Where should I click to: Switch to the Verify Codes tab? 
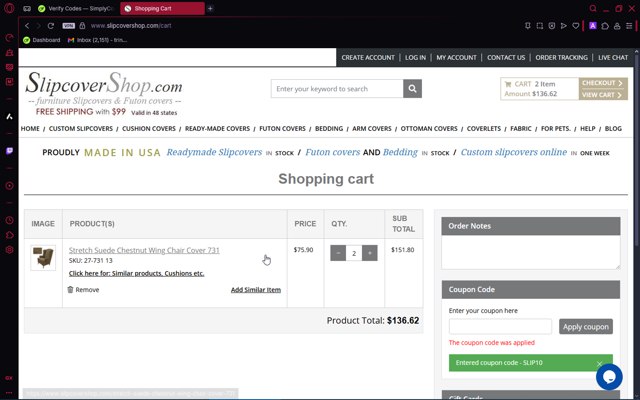coord(76,8)
